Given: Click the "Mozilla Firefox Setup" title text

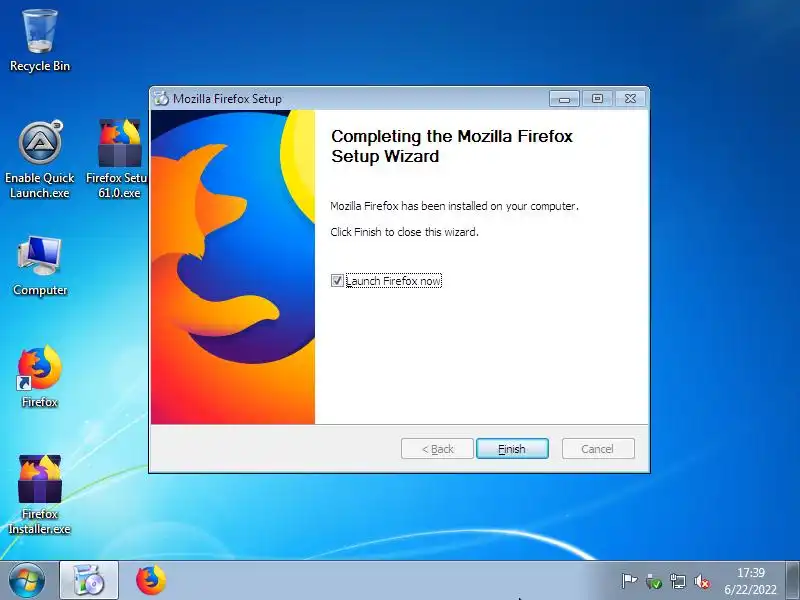Looking at the screenshot, I should point(227,99).
